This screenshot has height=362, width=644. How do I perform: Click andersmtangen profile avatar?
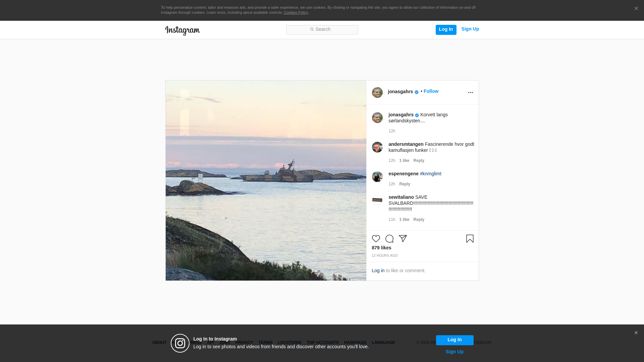377,147
